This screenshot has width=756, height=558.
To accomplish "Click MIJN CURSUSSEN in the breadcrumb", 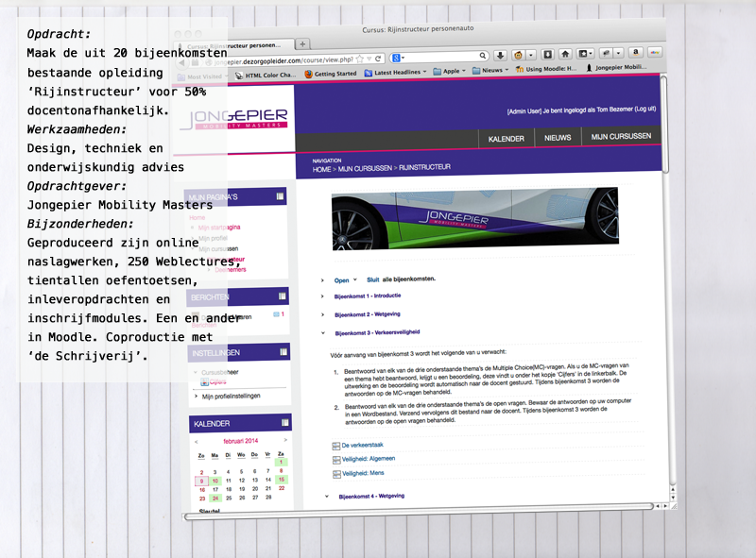I will 365,169.
